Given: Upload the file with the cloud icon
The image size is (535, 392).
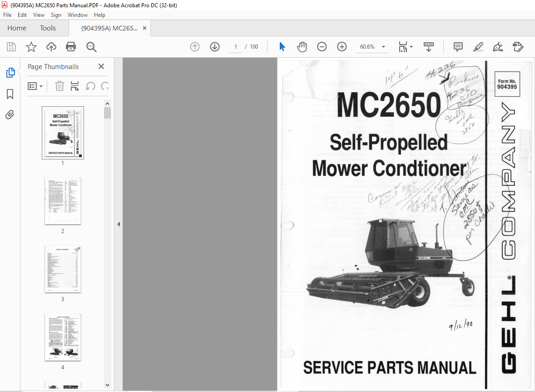Looking at the screenshot, I should 51,47.
